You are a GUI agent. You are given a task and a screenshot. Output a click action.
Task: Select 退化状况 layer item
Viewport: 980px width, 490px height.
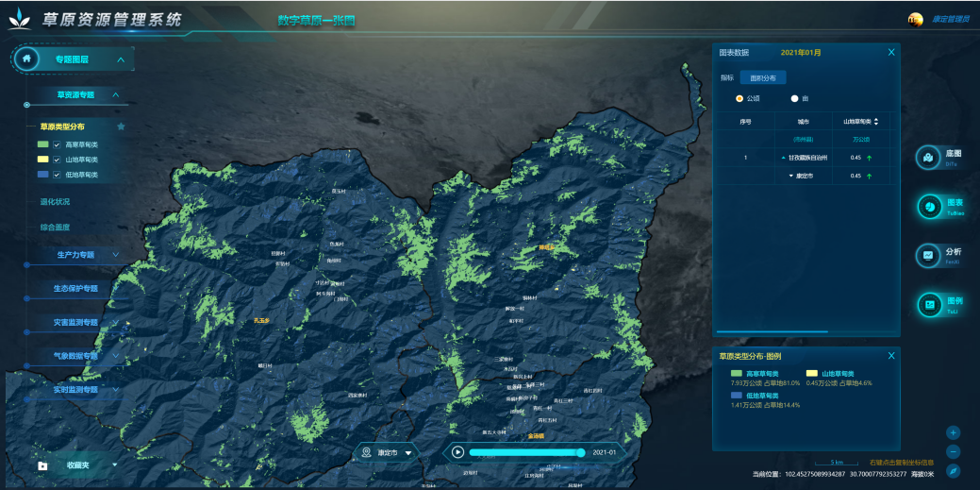(55, 202)
